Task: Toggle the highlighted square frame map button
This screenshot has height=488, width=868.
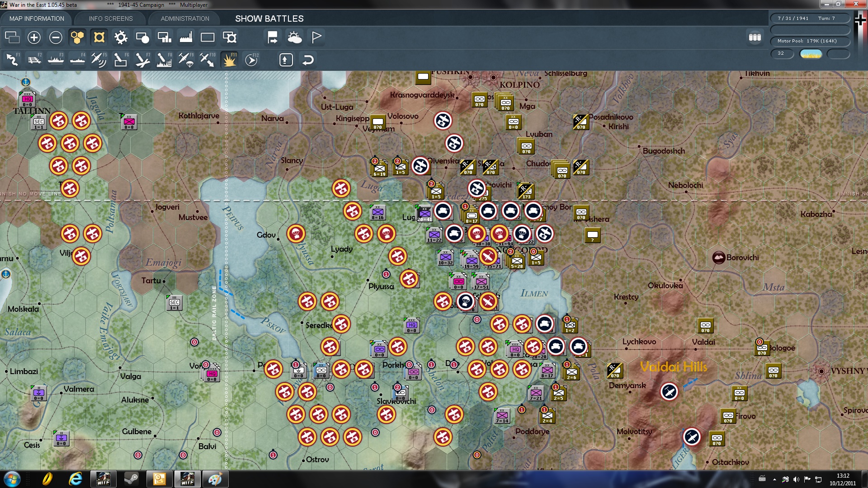Action: coord(99,38)
